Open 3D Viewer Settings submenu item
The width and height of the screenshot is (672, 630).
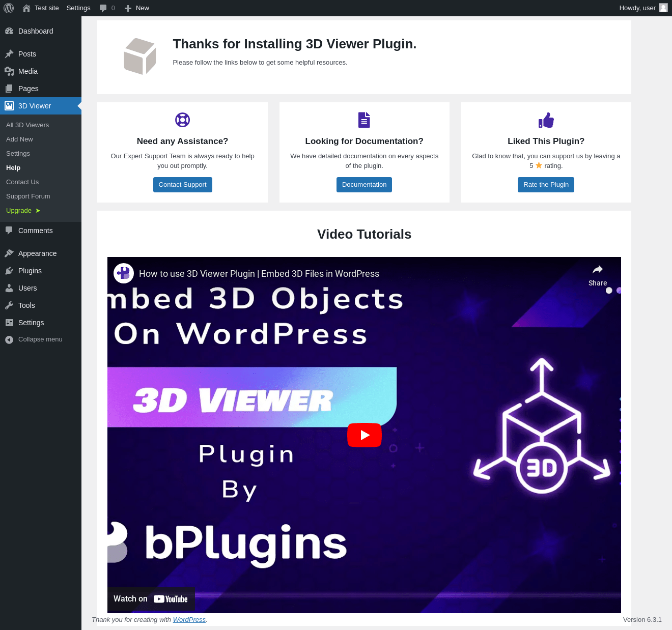click(18, 153)
